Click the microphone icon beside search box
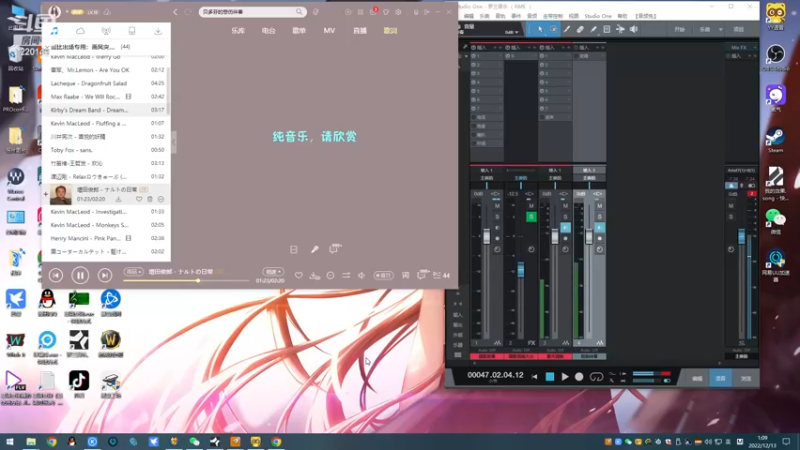Screen dimensions: 800x450 316,12
